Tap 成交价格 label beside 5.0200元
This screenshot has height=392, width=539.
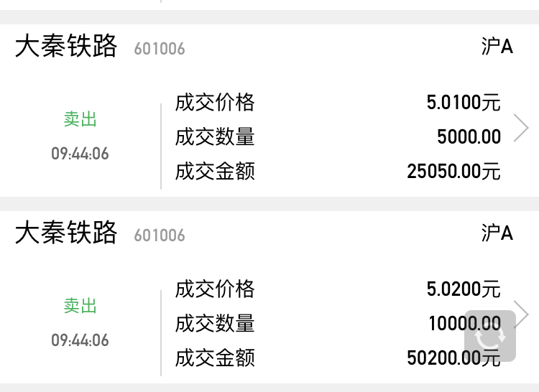click(215, 289)
